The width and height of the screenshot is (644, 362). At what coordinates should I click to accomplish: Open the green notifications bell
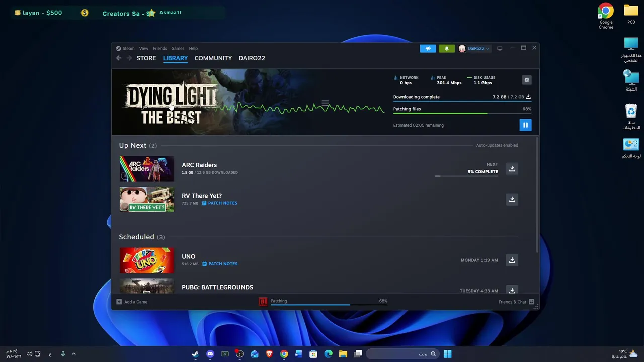tap(446, 48)
